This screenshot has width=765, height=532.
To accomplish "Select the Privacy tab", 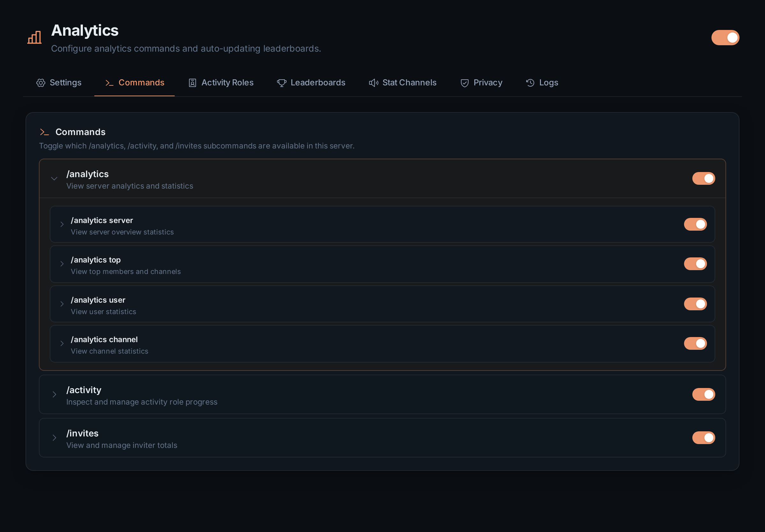I will click(x=481, y=83).
